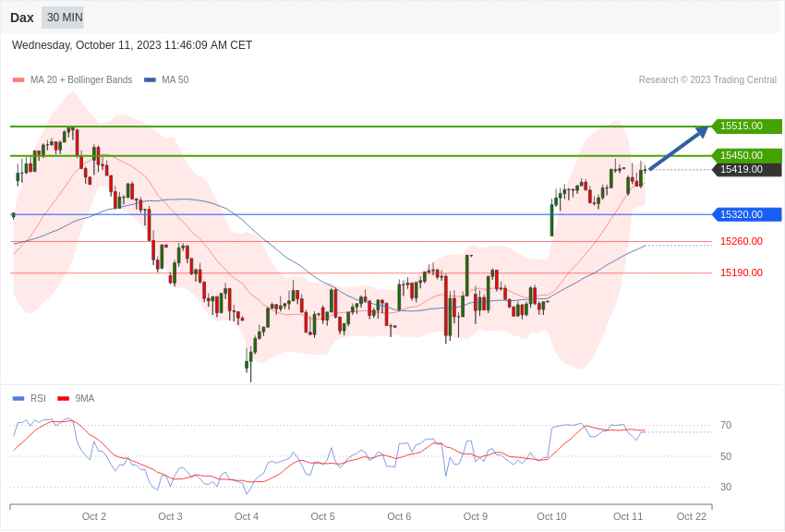Select the 9MA indicator legend icon

pyautogui.click(x=64, y=398)
